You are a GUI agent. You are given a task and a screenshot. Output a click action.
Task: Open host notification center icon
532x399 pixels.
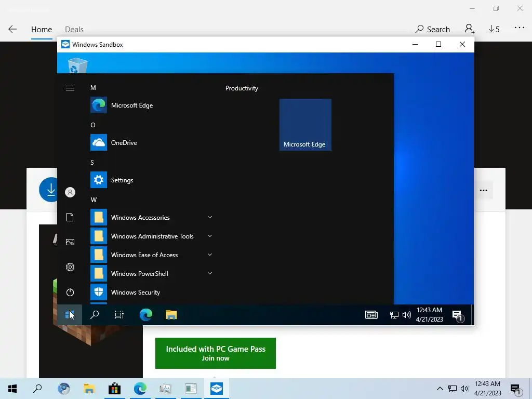pyautogui.click(x=516, y=389)
